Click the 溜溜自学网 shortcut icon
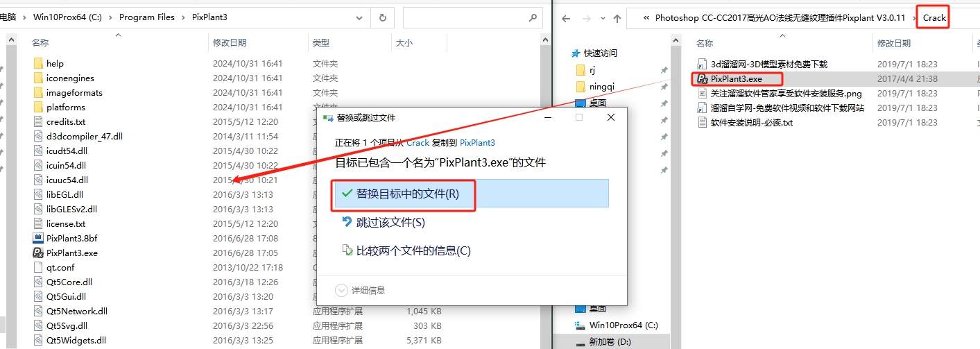980x349 pixels. click(703, 108)
